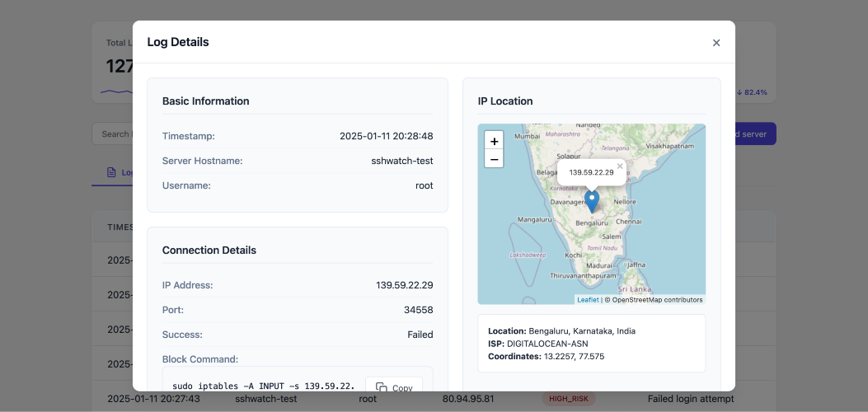Click the timestamp value 2025-01-11 20:28:48
This screenshot has height=412, width=868.
pyautogui.click(x=387, y=136)
